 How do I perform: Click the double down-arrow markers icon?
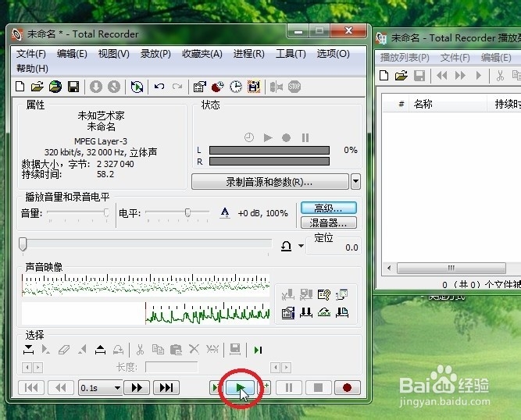point(306,312)
